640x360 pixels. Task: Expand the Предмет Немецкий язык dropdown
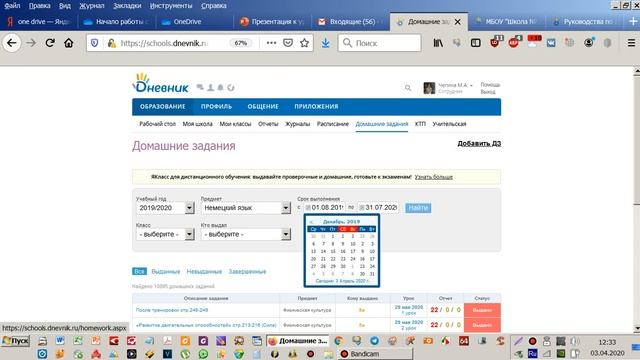(x=286, y=208)
